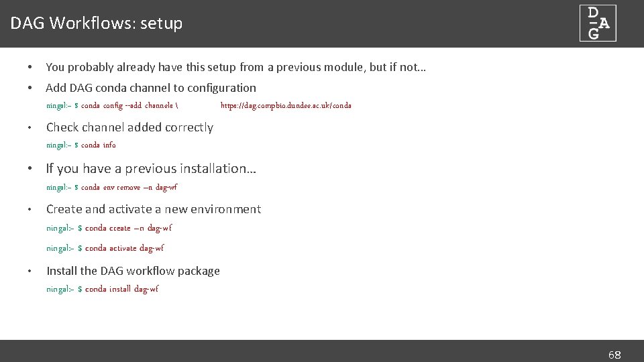Viewport: 644px width, 362px height.
Task: Click 'Install the DAG workflow package' bullet
Action: [x=133, y=271]
